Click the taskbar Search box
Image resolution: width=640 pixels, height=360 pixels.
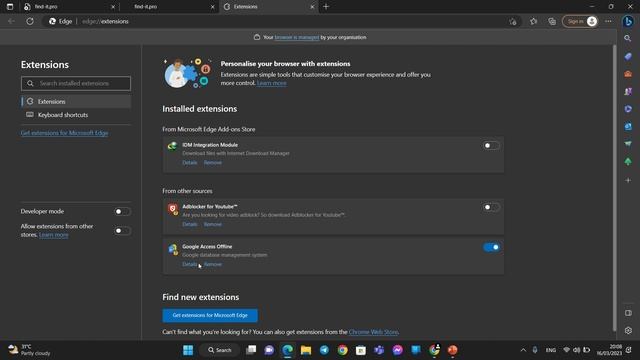220,350
